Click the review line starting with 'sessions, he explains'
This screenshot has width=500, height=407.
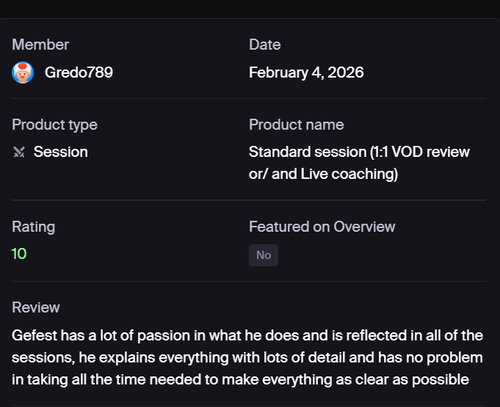[x=247, y=358]
